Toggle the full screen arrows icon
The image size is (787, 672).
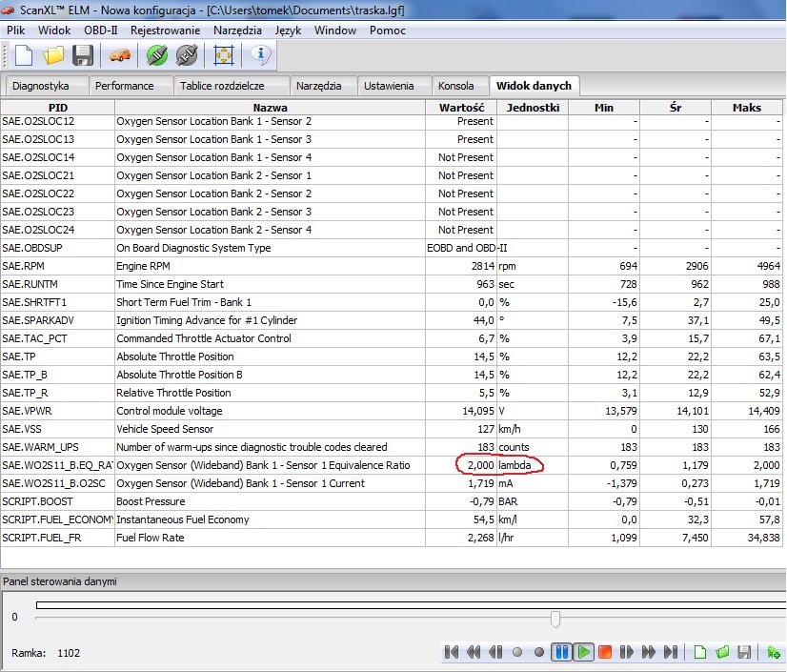coord(224,54)
